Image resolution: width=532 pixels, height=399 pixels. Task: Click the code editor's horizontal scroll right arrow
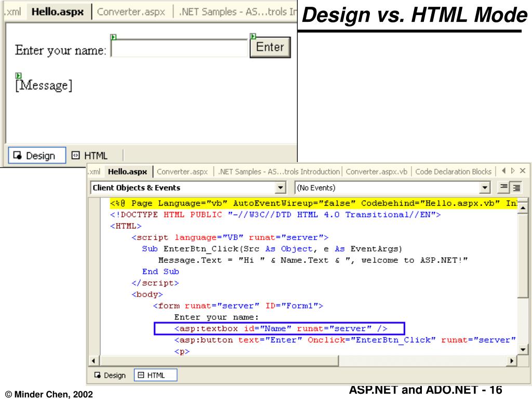pos(512,361)
